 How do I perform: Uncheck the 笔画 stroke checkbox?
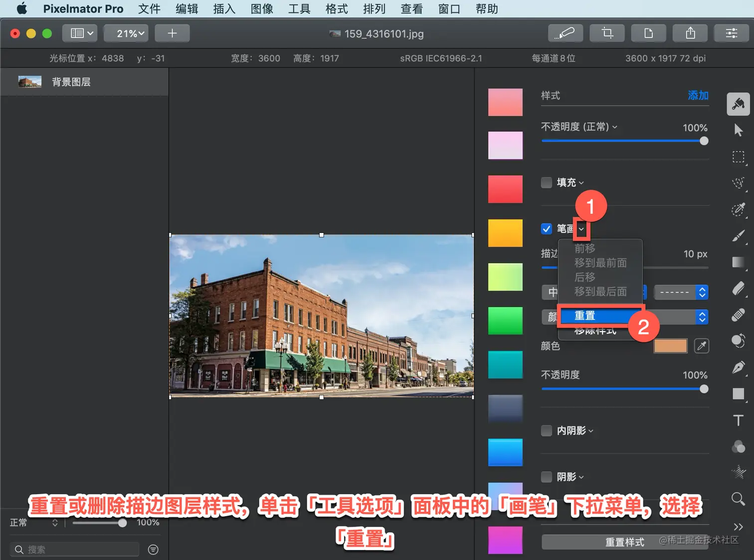pos(547,229)
